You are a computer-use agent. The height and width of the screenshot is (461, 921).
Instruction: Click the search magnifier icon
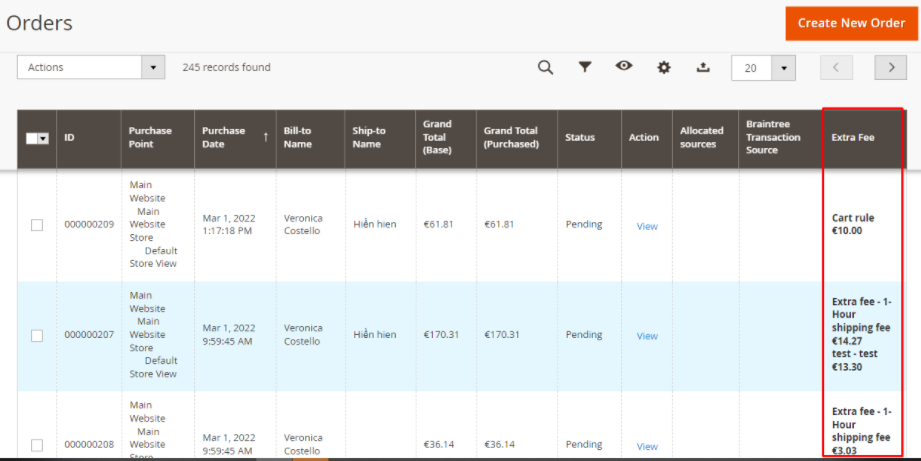[x=545, y=67]
